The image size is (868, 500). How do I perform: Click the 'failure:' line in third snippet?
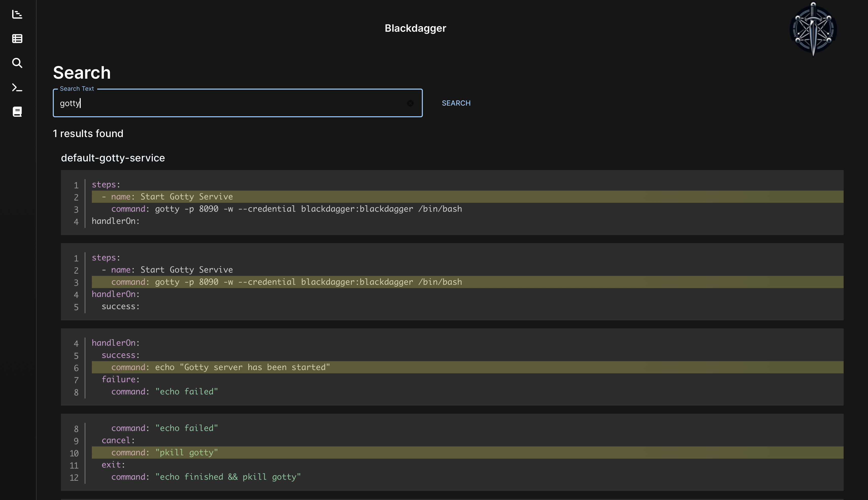(121, 379)
